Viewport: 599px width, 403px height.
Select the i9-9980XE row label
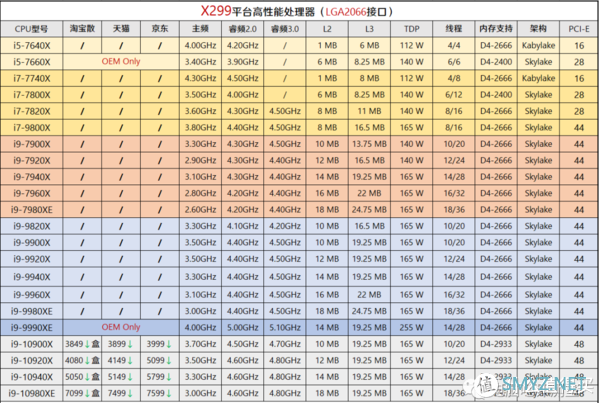(x=32, y=311)
